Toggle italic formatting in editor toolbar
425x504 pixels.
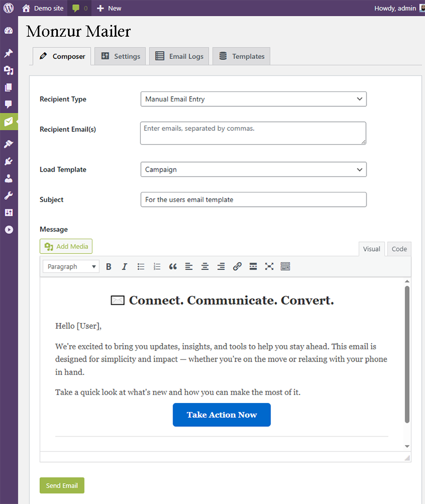pyautogui.click(x=125, y=266)
